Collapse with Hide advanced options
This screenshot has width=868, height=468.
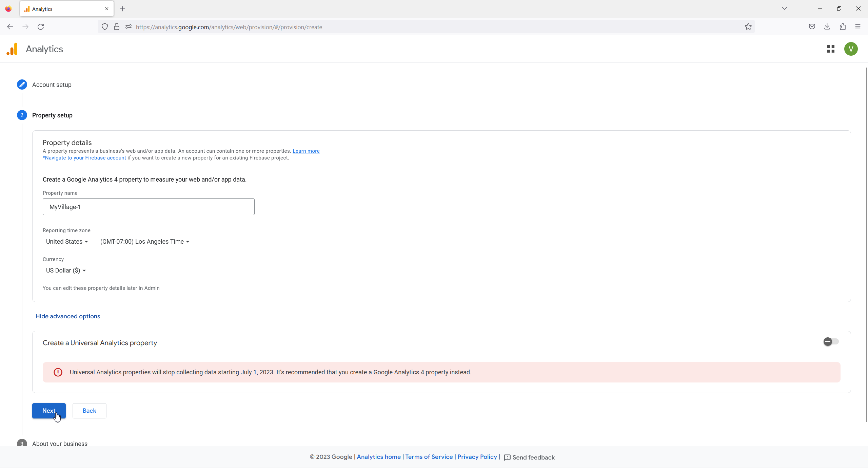pyautogui.click(x=68, y=316)
